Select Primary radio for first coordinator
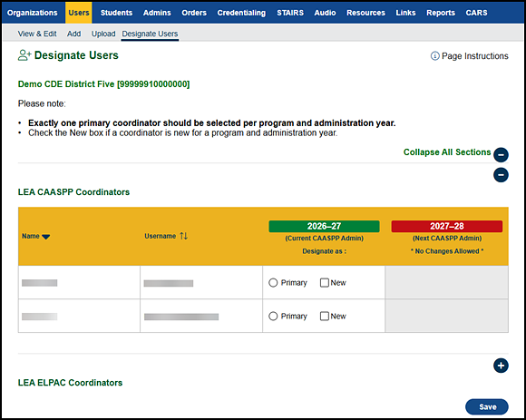The height and width of the screenshot is (420, 526). tap(273, 283)
